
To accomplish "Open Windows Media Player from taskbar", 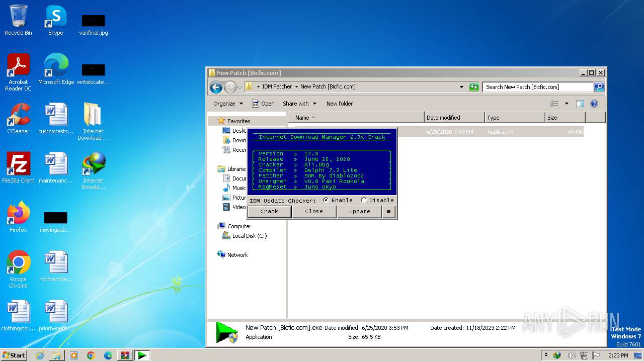I will point(74,355).
